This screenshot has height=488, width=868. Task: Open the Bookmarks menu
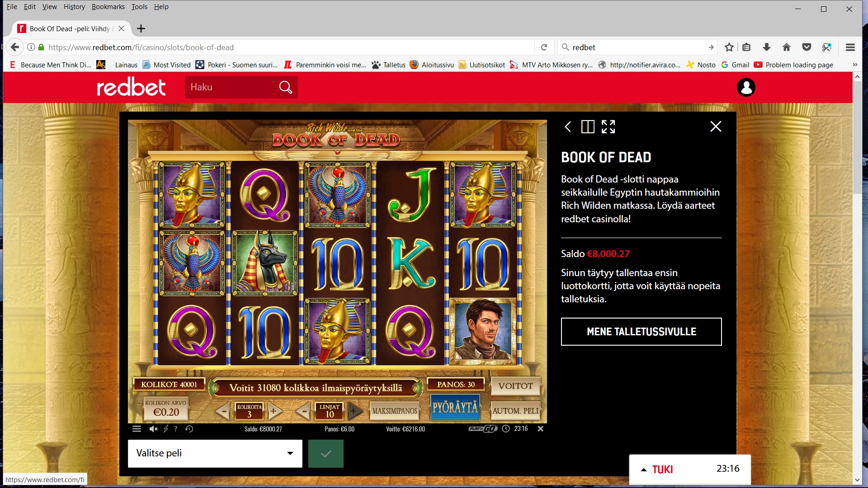coord(108,7)
